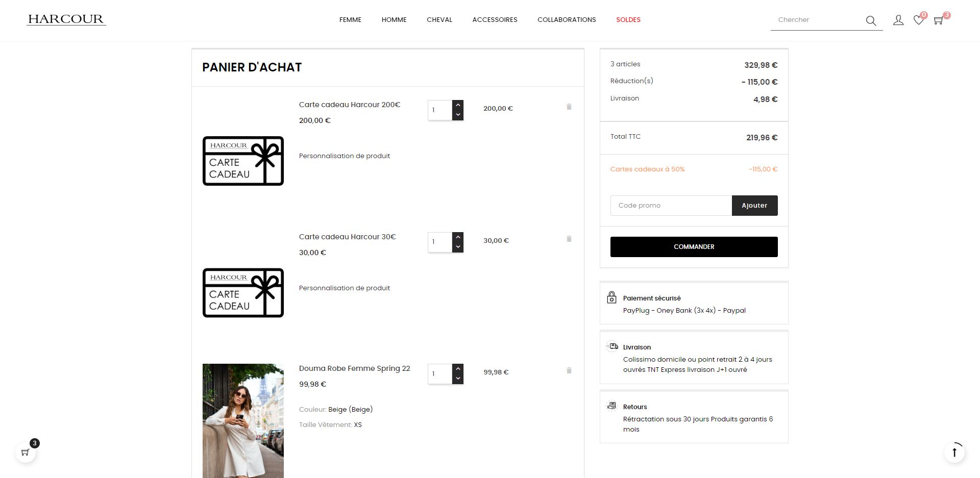Image resolution: width=980 pixels, height=478 pixels.
Task: Click quantity field of Douma Robe Femme
Action: [x=440, y=374]
